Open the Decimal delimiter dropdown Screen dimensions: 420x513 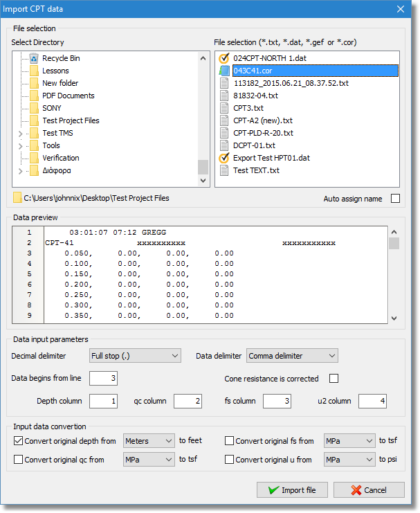135,356
